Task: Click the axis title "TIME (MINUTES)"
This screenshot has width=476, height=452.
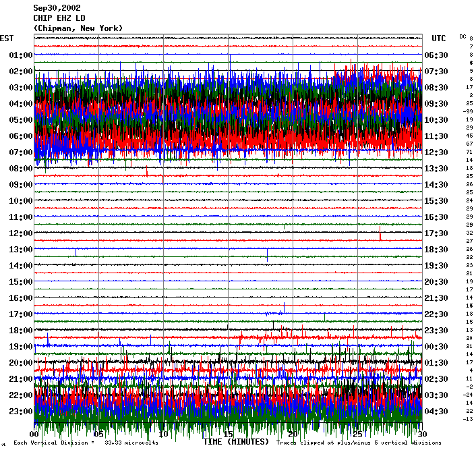Action: pyautogui.click(x=236, y=442)
